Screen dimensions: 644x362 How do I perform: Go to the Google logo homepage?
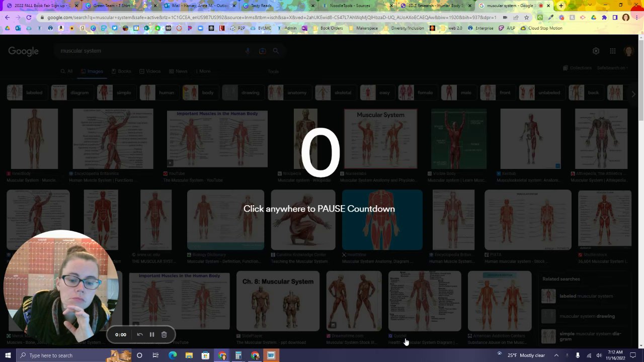point(23,51)
